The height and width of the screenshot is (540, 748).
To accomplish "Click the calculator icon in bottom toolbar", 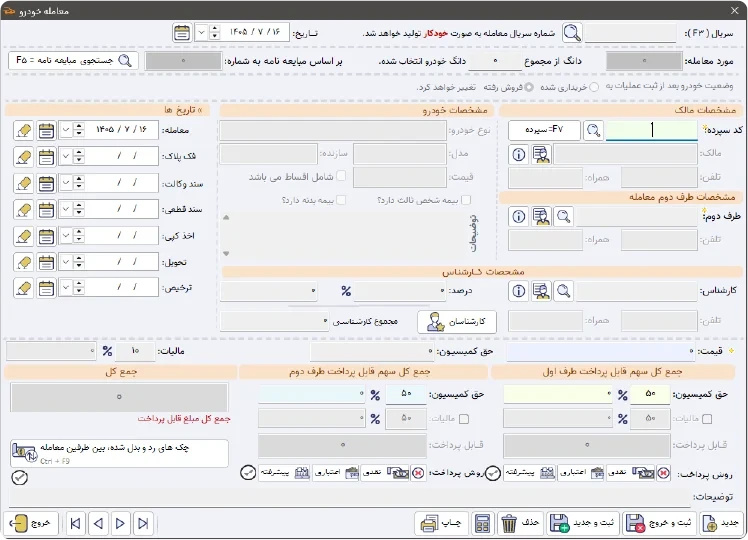I will point(482,524).
